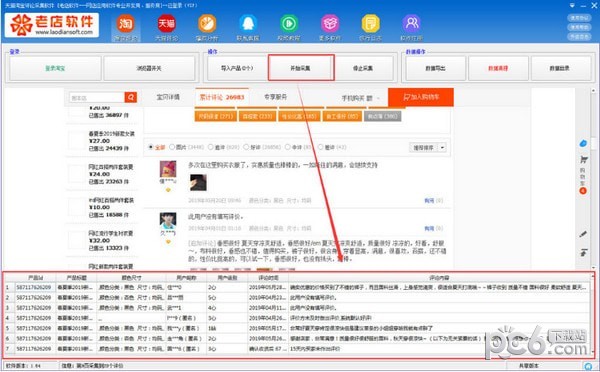
Task: Select the 好评 review filter radio
Action: [246, 147]
